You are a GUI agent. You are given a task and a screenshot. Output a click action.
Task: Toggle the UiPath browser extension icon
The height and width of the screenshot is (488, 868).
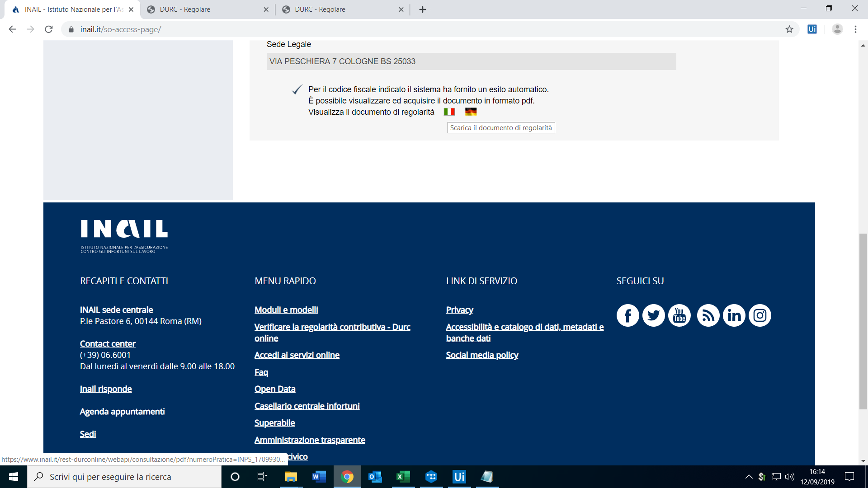812,29
